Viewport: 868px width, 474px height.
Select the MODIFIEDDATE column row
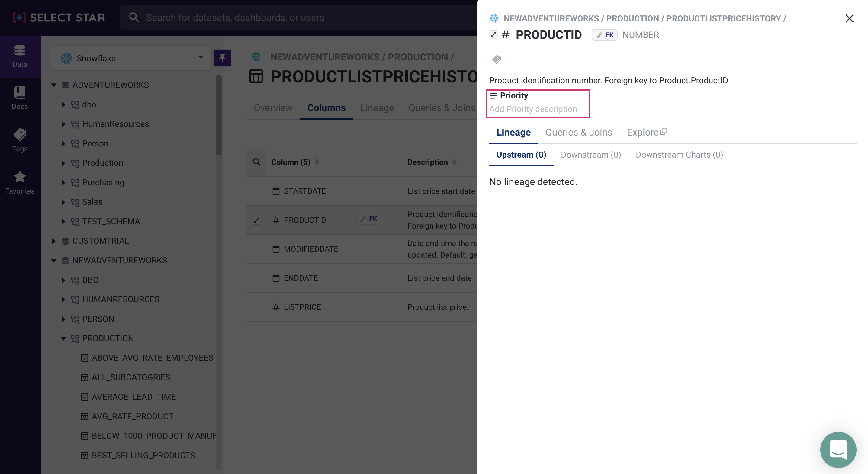[x=362, y=249]
